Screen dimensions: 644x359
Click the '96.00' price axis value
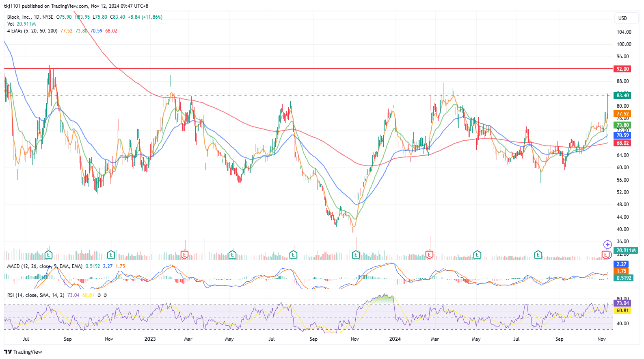coord(622,57)
